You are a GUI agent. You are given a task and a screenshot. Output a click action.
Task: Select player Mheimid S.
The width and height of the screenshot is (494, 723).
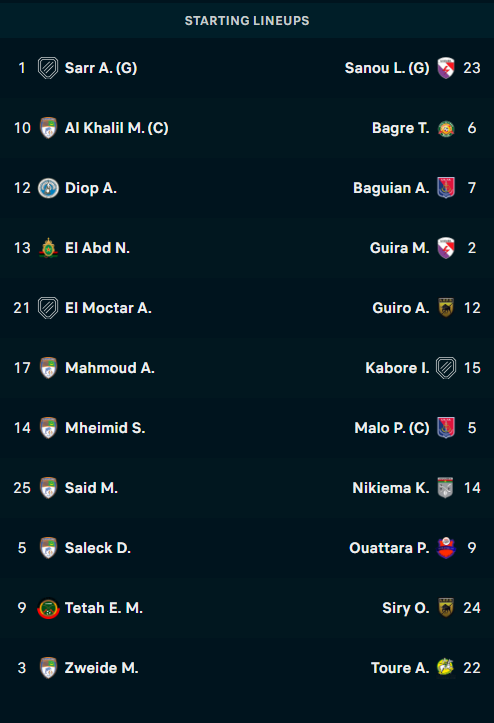105,428
